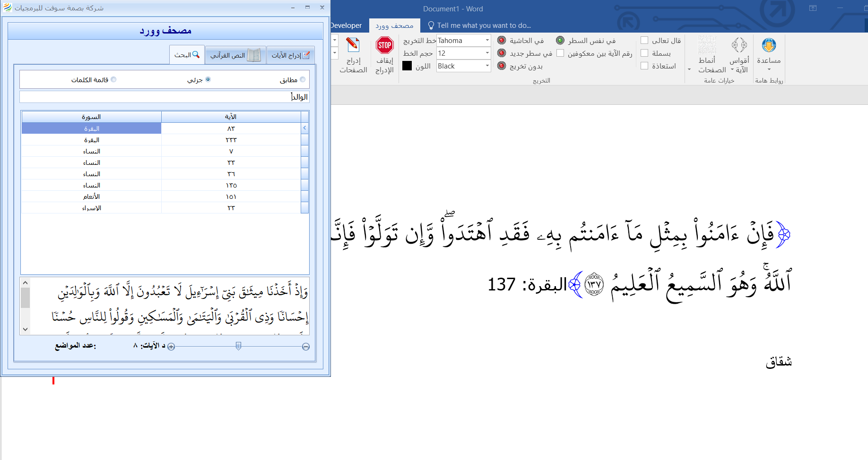The image size is (868, 460).
Task: Expand the مساعدة dropdown arrow
Action: [x=769, y=70]
